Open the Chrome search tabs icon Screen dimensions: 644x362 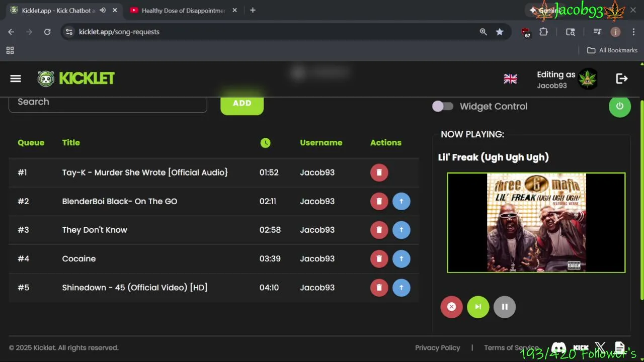pyautogui.click(x=571, y=32)
